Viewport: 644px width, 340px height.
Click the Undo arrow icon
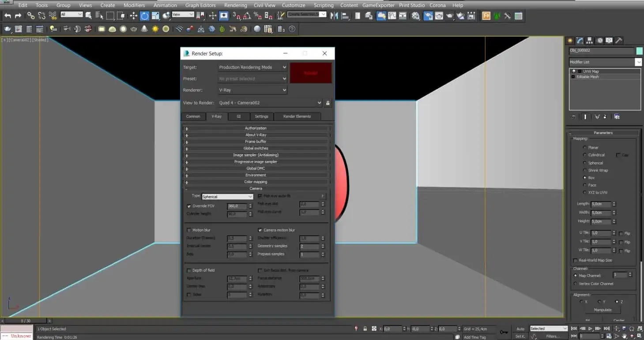tap(8, 16)
